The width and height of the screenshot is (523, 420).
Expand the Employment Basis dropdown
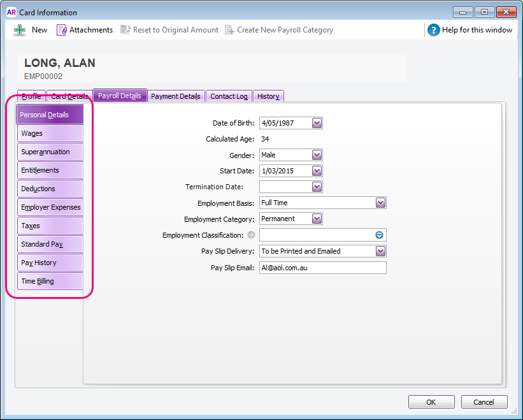[x=381, y=203]
